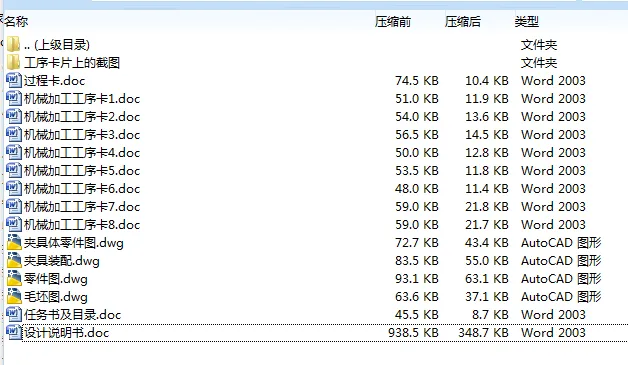This screenshot has width=628, height=365.
Task: Select the 机械加工工序卡5.doc Word icon
Action: (x=14, y=170)
